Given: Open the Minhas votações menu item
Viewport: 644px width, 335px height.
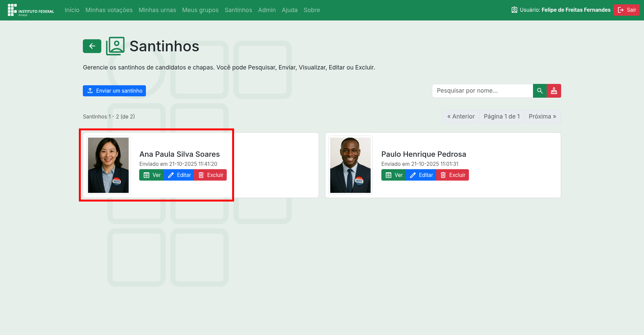Looking at the screenshot, I should (109, 10).
